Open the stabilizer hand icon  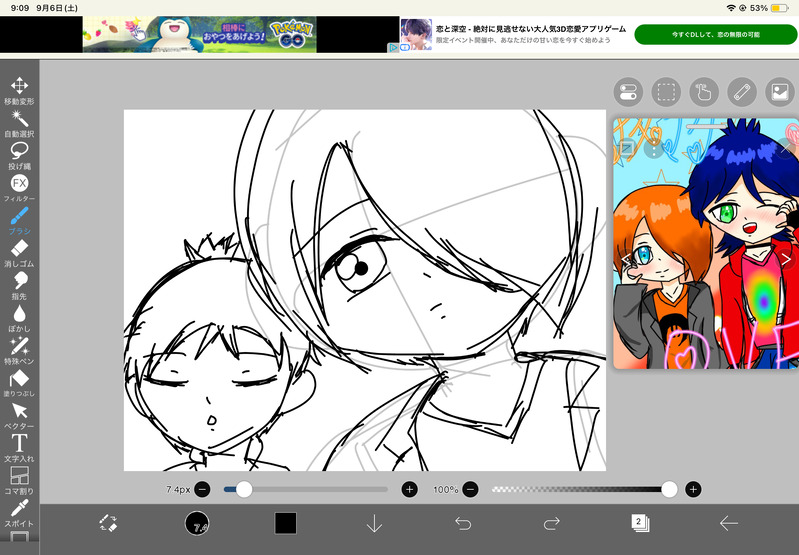point(704,92)
